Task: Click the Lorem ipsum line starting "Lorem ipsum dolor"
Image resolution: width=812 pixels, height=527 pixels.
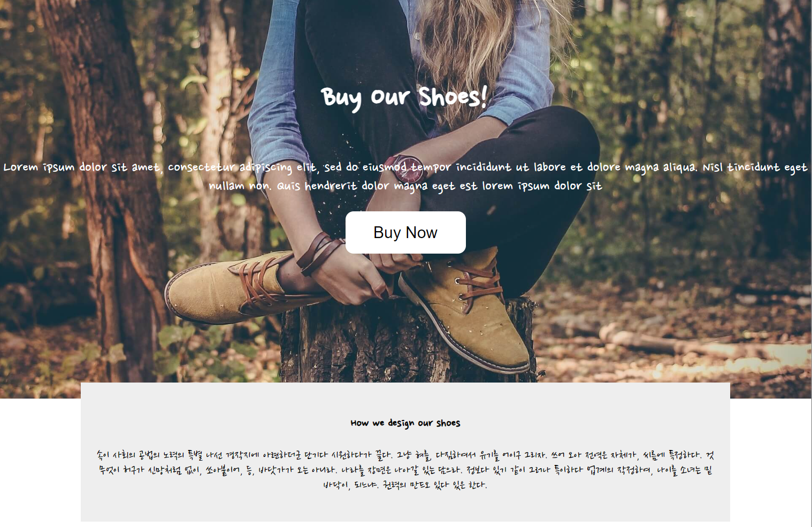Action: [405, 167]
